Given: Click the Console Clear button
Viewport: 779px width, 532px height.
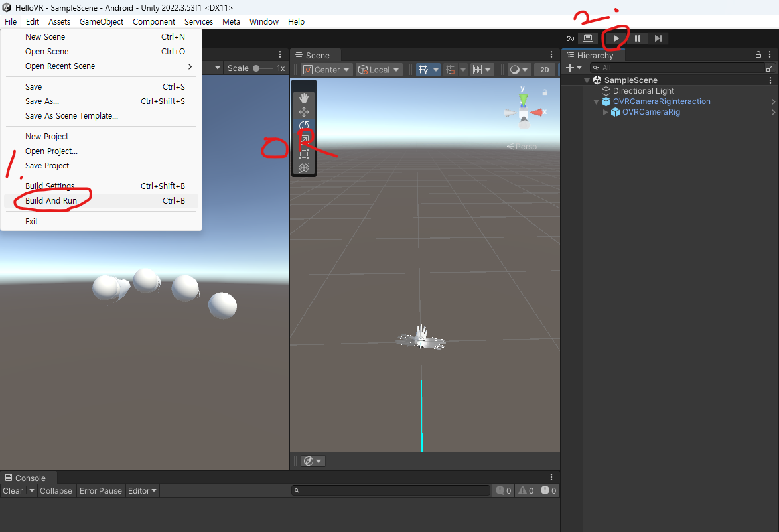Looking at the screenshot, I should [x=13, y=491].
